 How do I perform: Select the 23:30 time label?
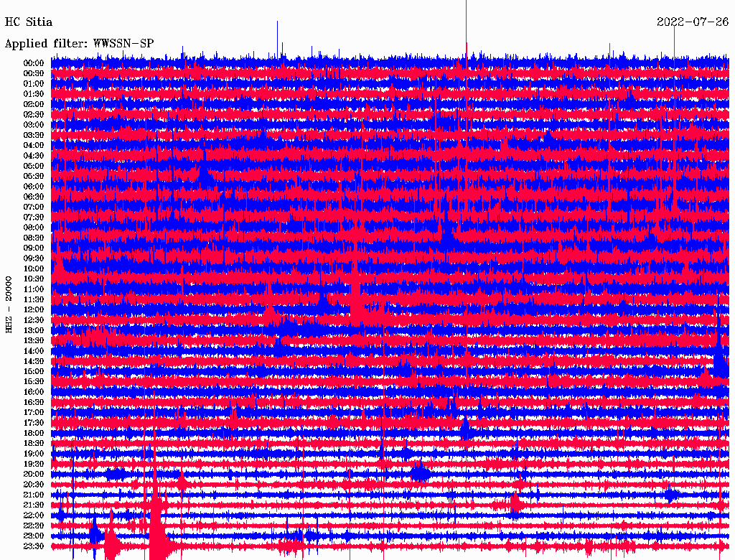click(34, 546)
